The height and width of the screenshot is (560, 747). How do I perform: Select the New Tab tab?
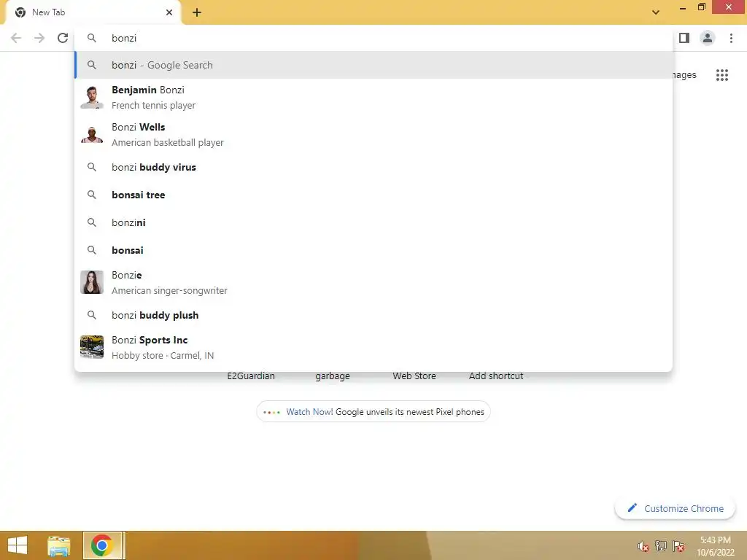(93, 12)
